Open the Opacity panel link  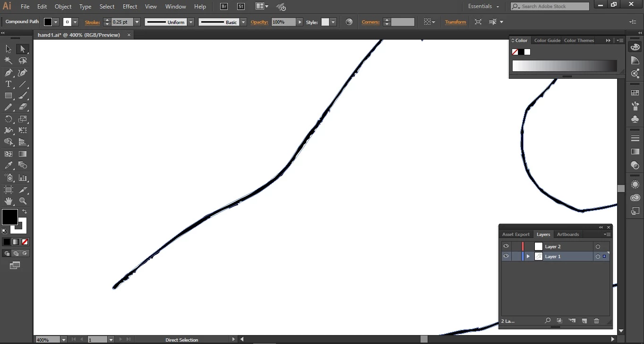tap(259, 22)
